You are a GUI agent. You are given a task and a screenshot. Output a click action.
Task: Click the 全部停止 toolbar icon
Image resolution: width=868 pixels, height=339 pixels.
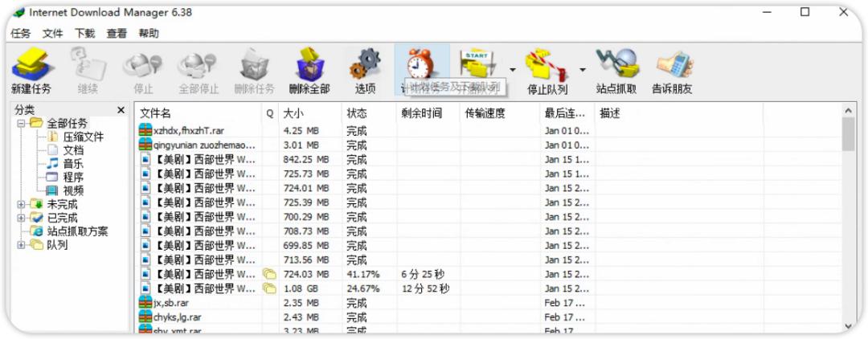click(199, 65)
